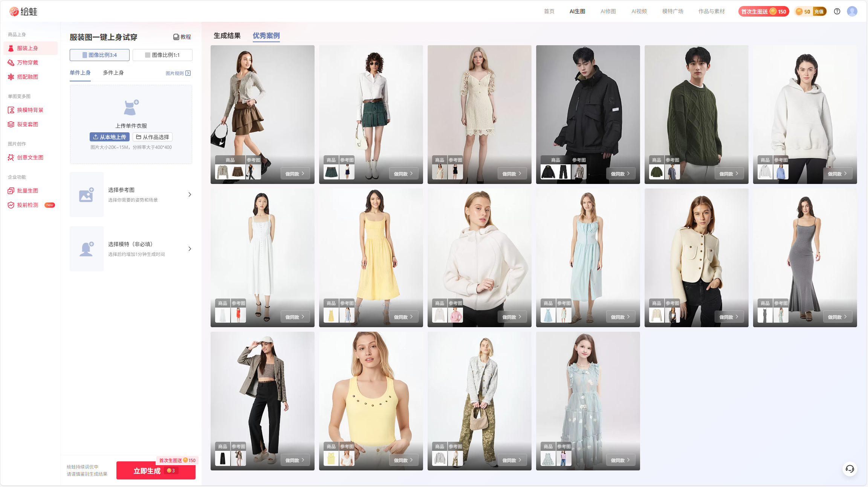This screenshot has height=487, width=868.
Task: Click 做同款 on brown skirt cardigan card
Action: point(295,174)
